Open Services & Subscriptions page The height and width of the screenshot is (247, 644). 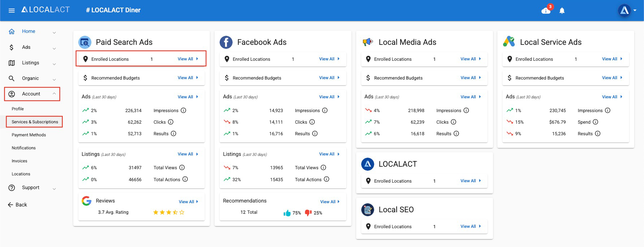click(35, 122)
